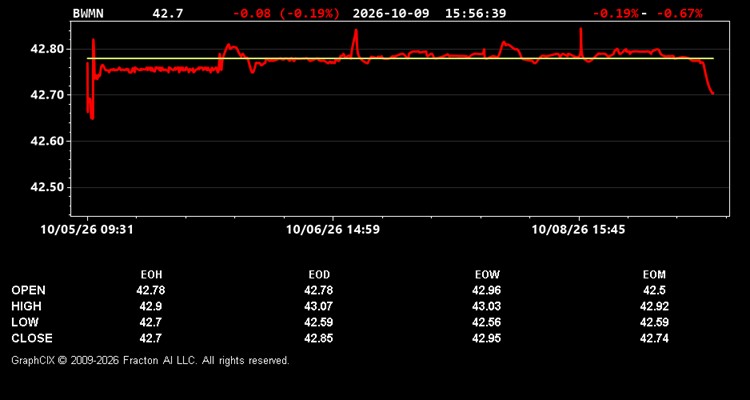Click the EOM column header
The height and width of the screenshot is (400, 750).
click(x=654, y=275)
